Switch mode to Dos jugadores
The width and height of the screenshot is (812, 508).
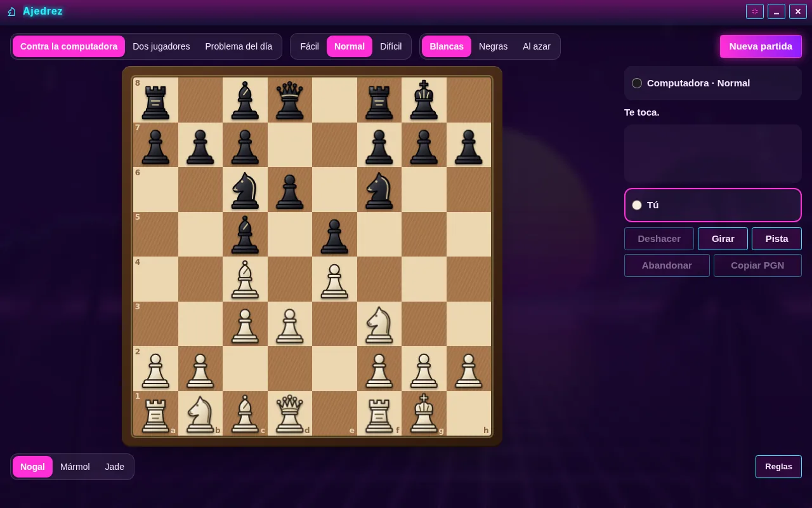(161, 46)
